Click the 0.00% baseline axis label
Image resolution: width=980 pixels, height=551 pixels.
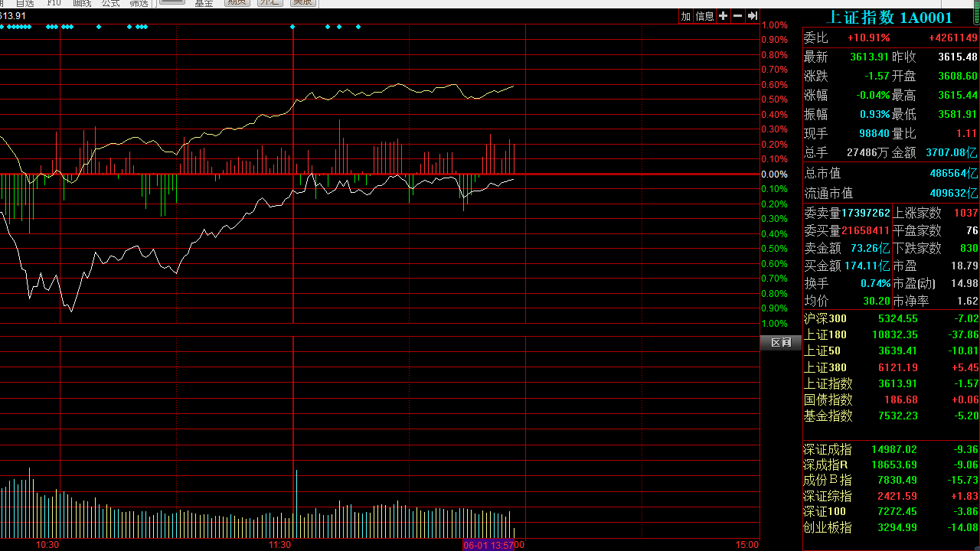coord(775,174)
